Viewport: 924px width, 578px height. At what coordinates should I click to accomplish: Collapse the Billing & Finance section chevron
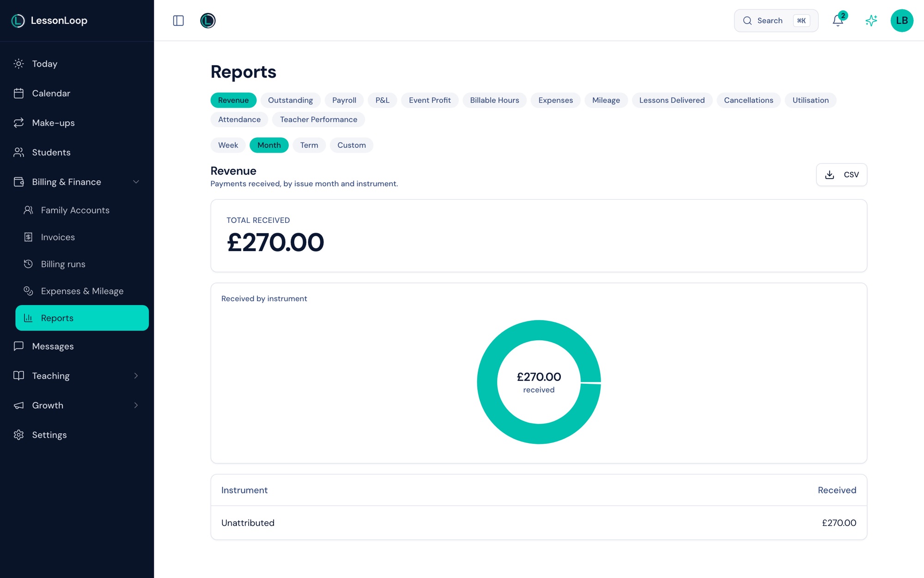coord(136,182)
